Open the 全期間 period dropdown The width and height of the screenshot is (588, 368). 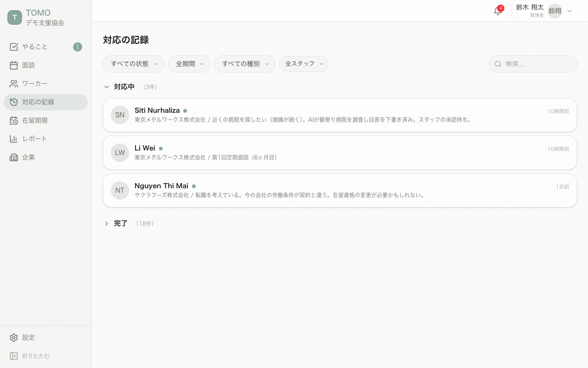(x=189, y=64)
